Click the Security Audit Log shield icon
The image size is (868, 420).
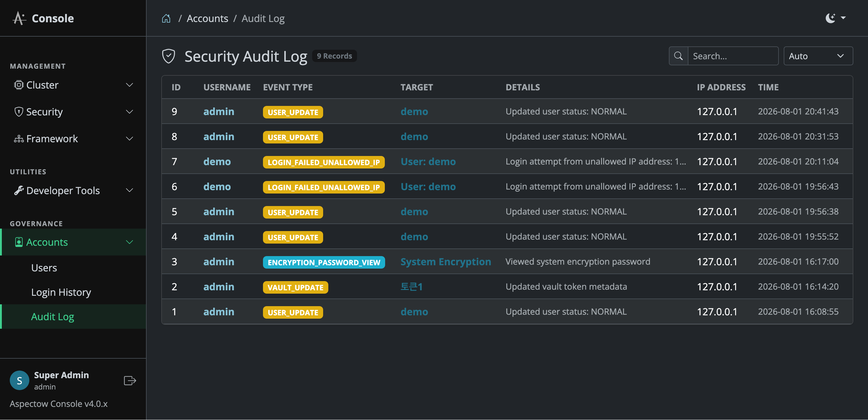[x=169, y=56]
